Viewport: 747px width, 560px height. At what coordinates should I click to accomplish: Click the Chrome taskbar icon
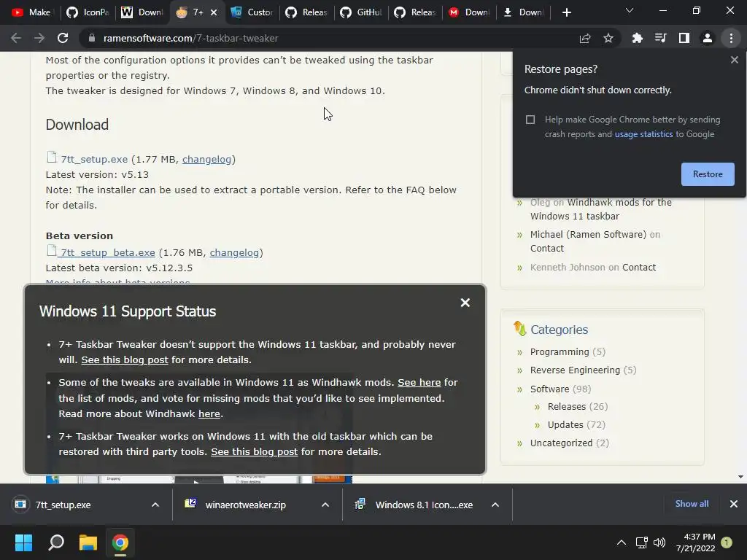(x=120, y=542)
